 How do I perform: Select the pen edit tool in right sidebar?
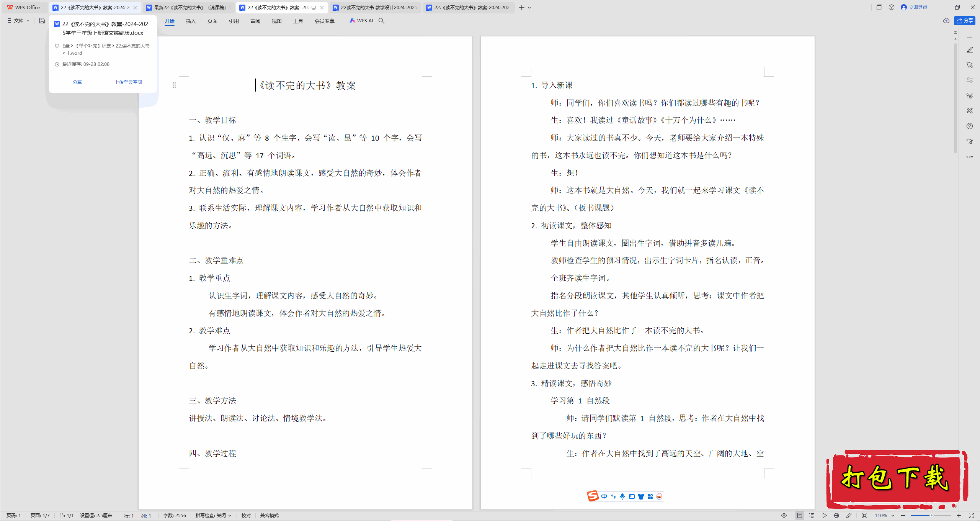[969, 50]
